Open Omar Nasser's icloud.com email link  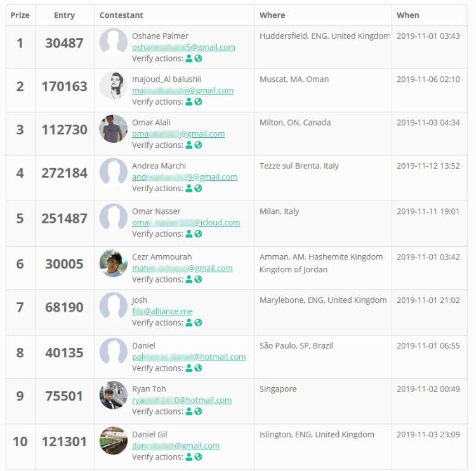tap(186, 223)
